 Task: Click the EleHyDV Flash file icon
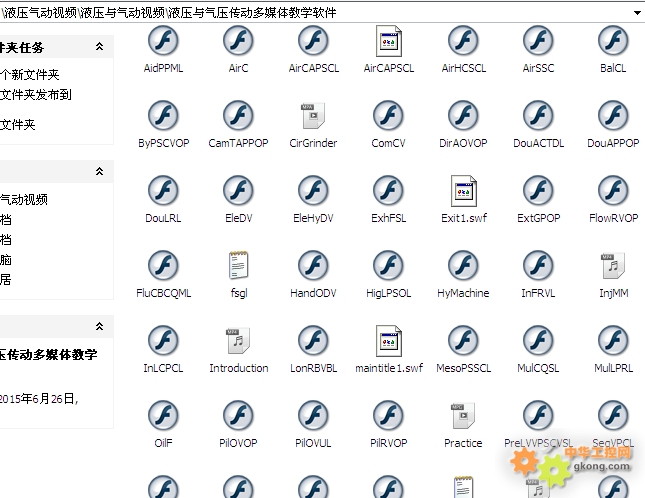point(313,190)
